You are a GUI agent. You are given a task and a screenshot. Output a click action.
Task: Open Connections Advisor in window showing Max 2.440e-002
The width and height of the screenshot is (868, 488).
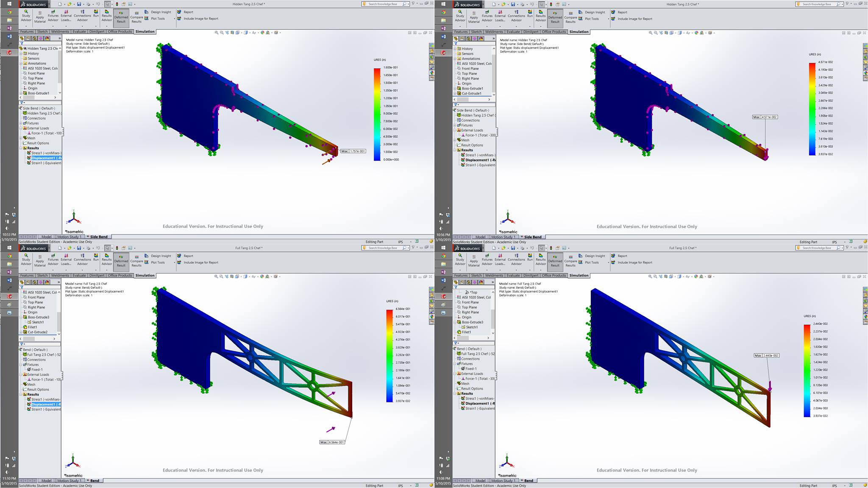516,259
